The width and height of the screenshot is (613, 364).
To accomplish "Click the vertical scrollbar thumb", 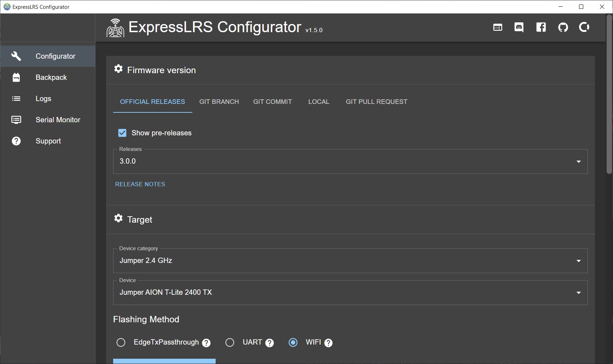I will pyautogui.click(x=609, y=95).
